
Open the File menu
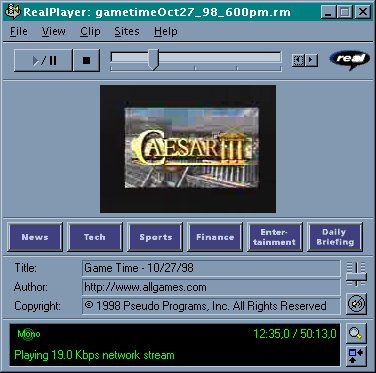pos(19,32)
